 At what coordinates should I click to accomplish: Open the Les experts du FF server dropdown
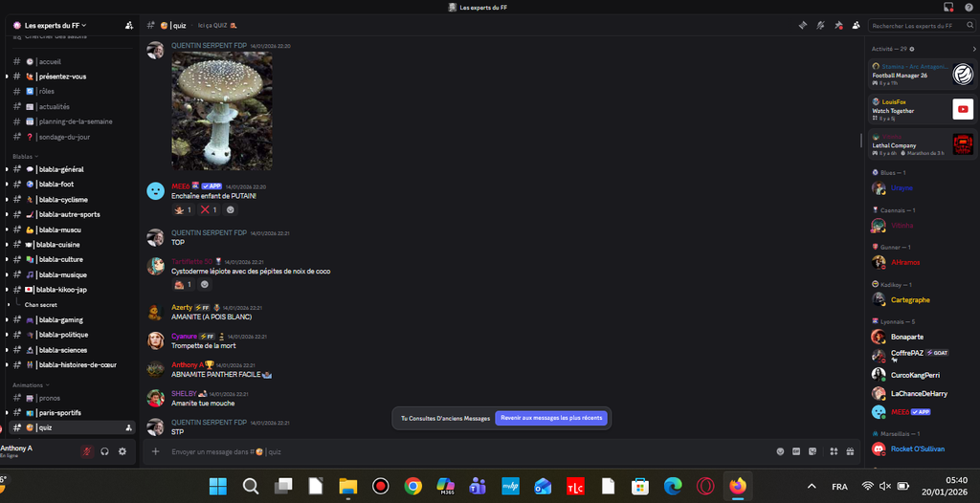pos(50,26)
